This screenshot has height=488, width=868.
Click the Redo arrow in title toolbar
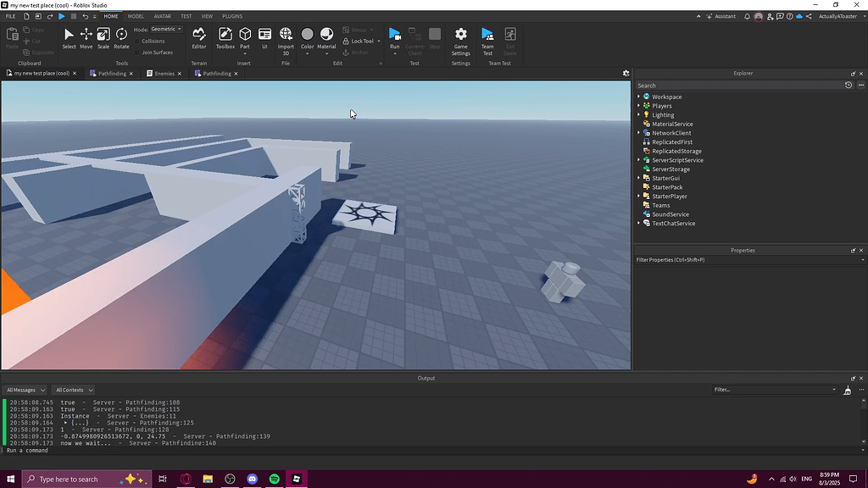click(50, 17)
